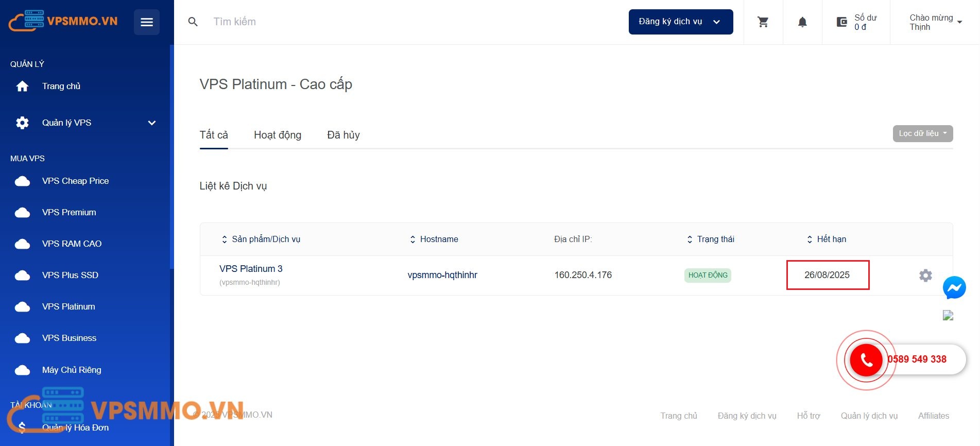Click the gear icon for VPS Platinum 3
The height and width of the screenshot is (446, 980).
[925, 276]
